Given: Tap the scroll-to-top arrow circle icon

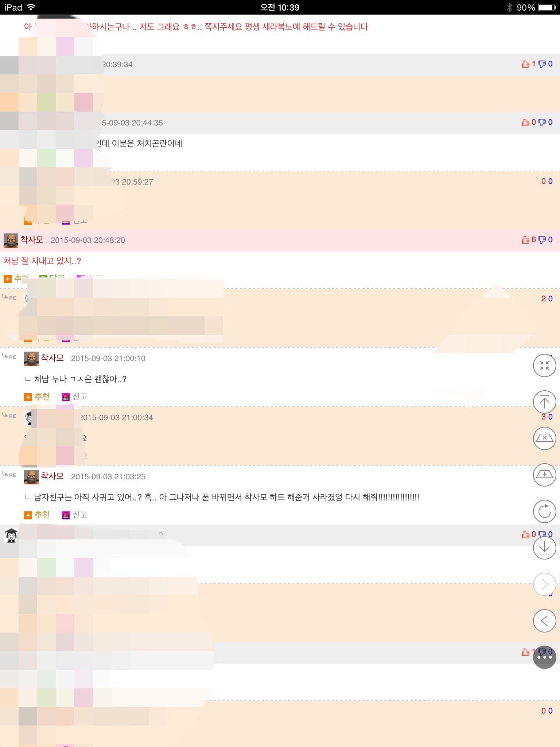Looking at the screenshot, I should (x=544, y=402).
